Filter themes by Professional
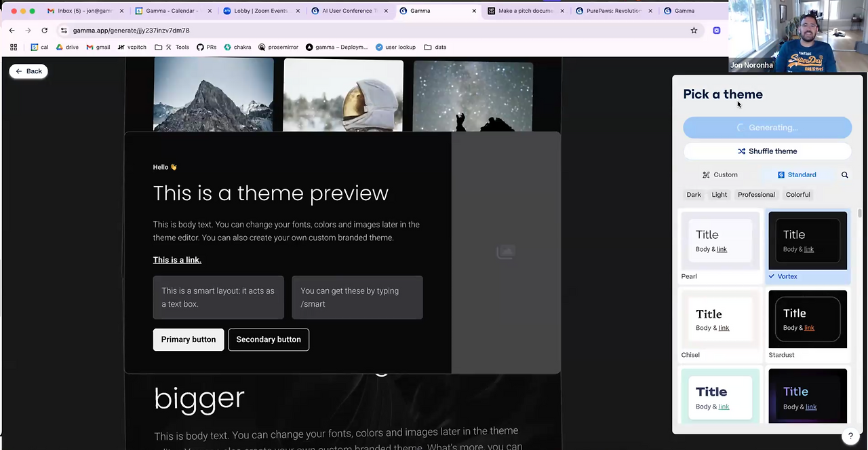 pyautogui.click(x=756, y=195)
